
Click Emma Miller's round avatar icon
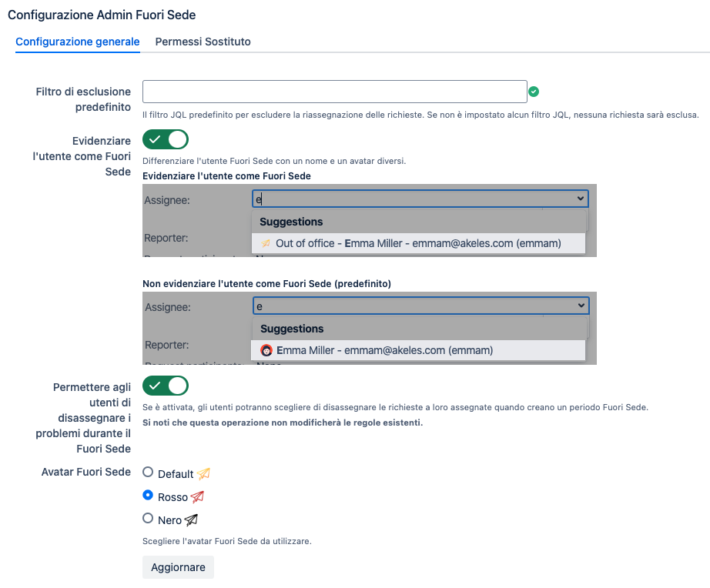266,350
